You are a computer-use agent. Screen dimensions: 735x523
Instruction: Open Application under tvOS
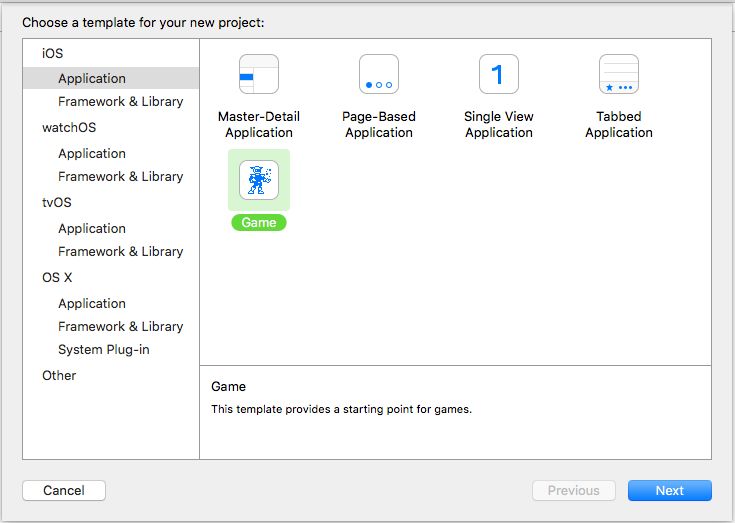tap(92, 229)
